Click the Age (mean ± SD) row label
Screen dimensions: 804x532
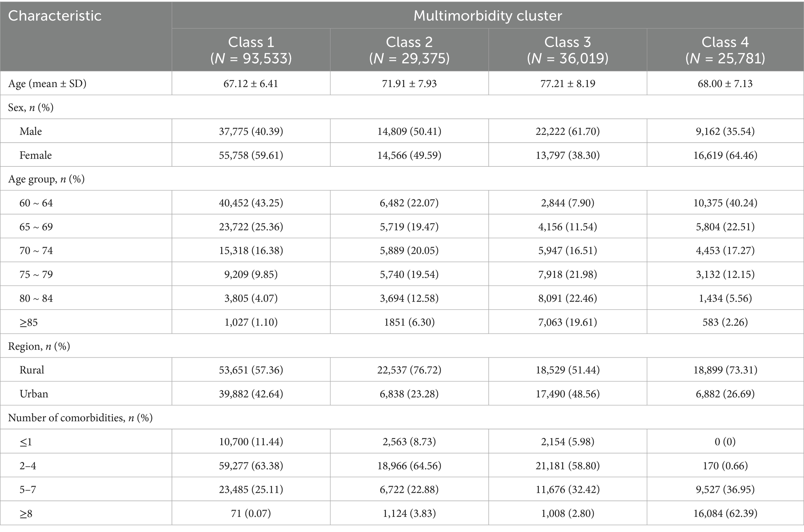click(47, 84)
